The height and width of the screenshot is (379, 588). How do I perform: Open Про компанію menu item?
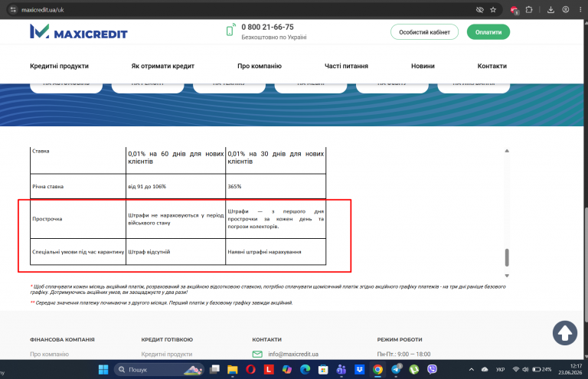[x=260, y=66]
